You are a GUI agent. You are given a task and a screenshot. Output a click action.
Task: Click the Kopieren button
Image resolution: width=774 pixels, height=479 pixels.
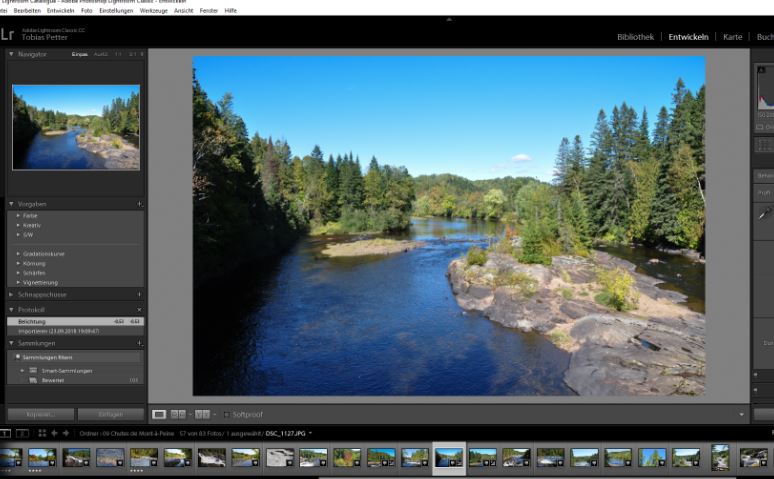point(41,414)
